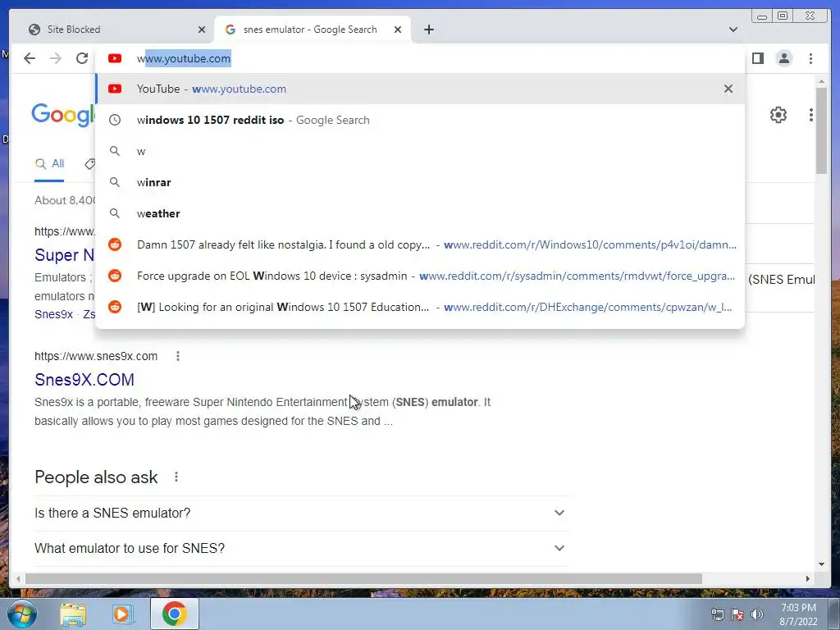Select the All search filter tab
Screen dimensions: 840x630
pos(49,164)
